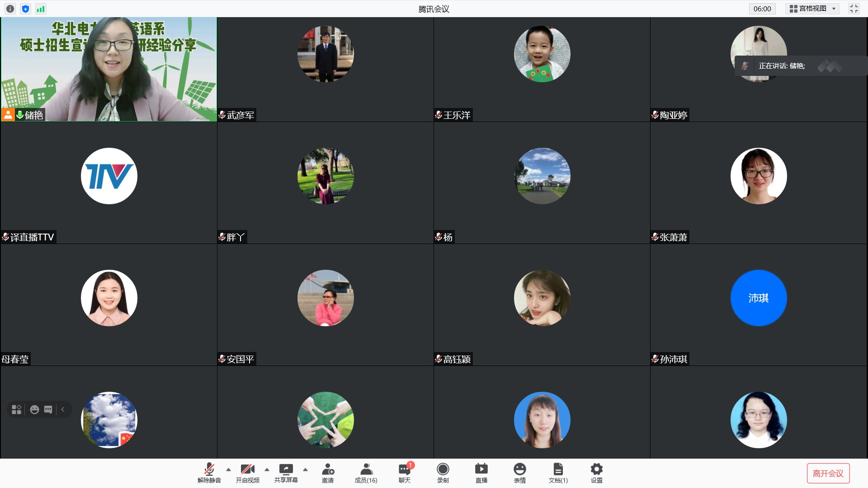Click muted mic icon beside 译直播TTV
Screen dimensions: 868x488
[5, 237]
